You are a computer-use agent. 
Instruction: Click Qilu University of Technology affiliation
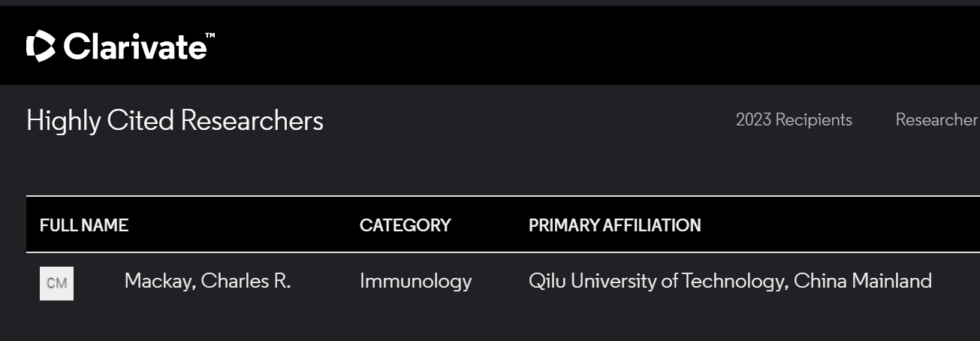pos(657,282)
